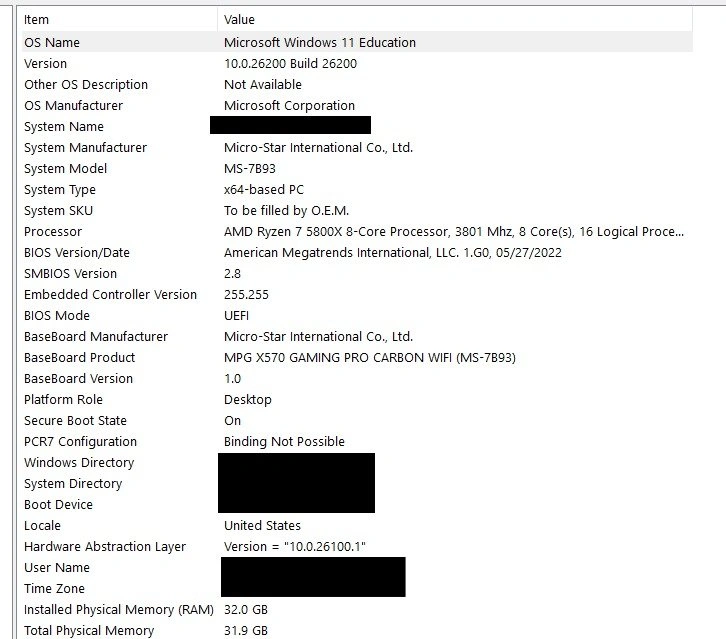Select the System SKU row label

58,211
